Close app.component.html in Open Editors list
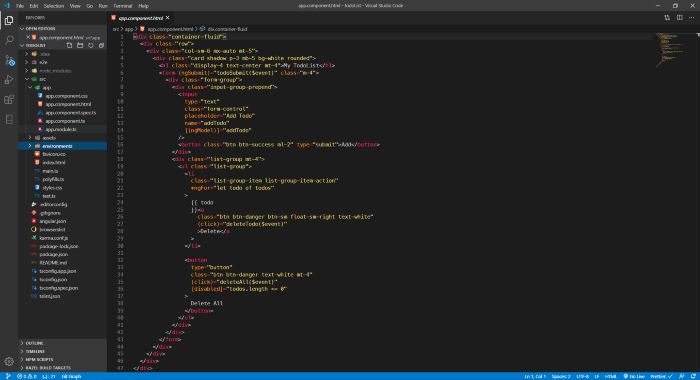 coord(28,38)
